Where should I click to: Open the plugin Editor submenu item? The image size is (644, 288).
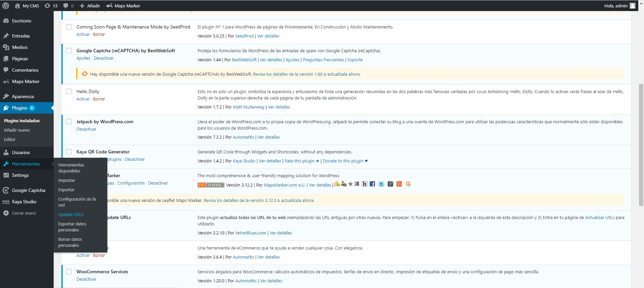(x=10, y=139)
